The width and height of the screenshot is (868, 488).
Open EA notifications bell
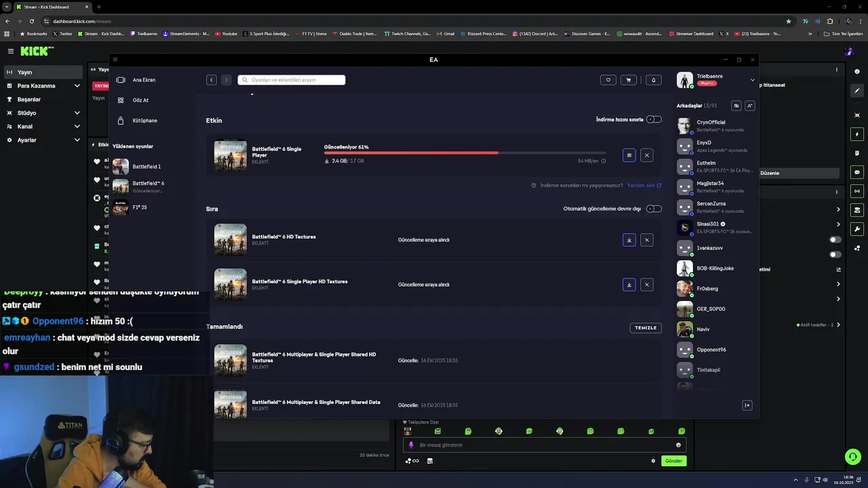[654, 80]
